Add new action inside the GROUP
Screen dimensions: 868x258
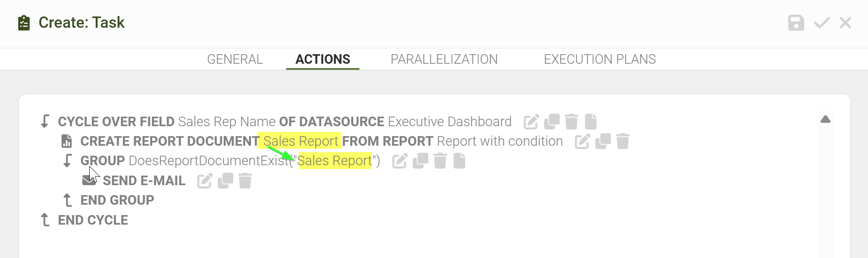460,161
